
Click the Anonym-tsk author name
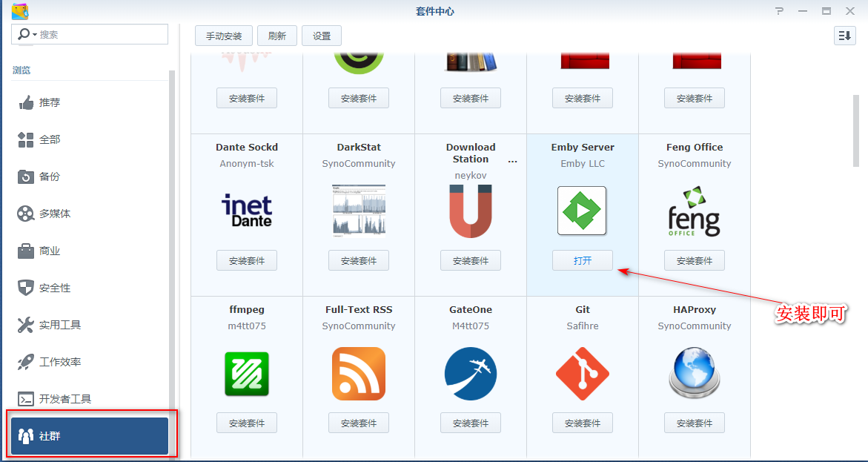point(247,163)
